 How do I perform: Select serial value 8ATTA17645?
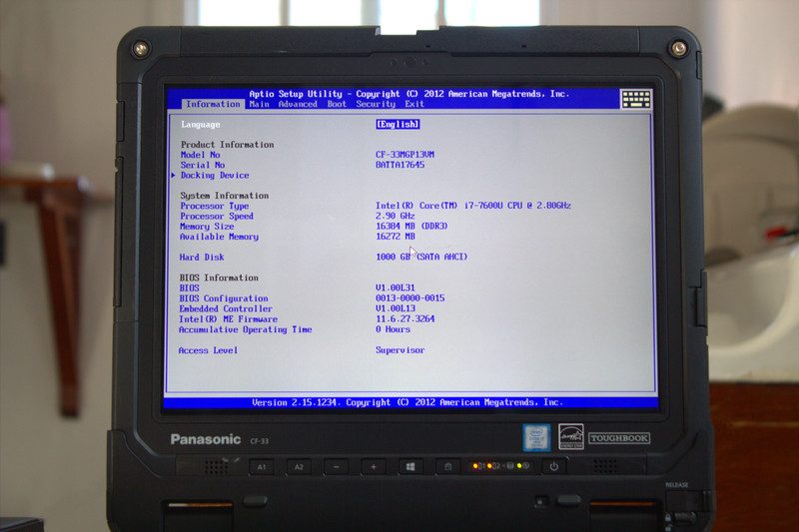coord(400,165)
